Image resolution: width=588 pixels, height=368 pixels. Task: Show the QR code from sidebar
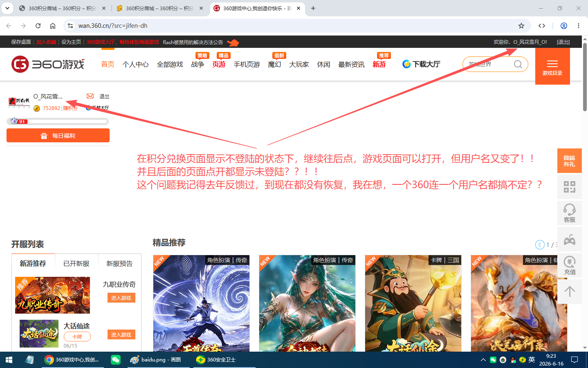click(x=569, y=187)
